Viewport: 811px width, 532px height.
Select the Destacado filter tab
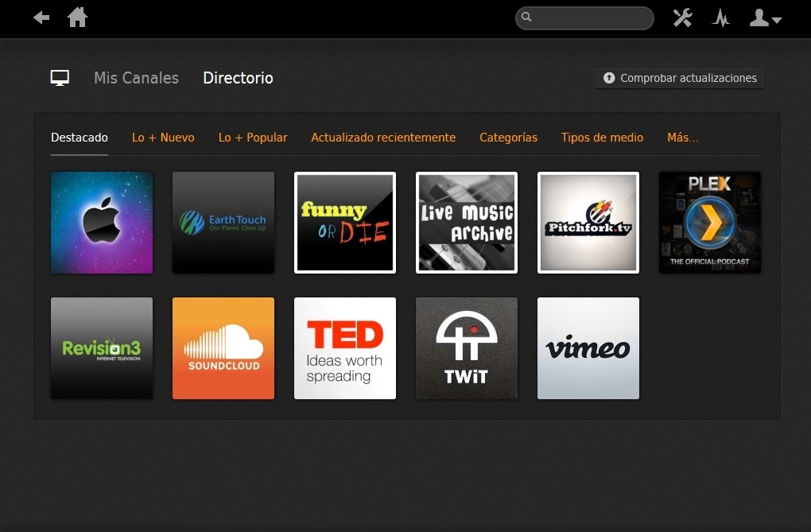point(80,138)
